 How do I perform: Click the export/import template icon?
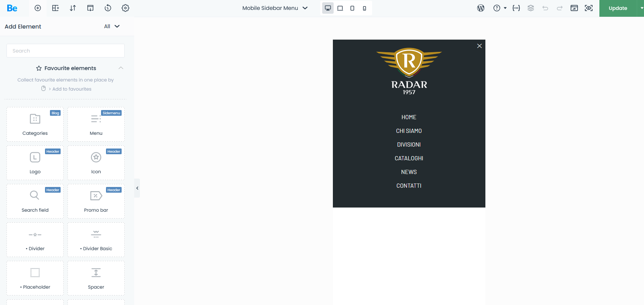pyautogui.click(x=90, y=8)
